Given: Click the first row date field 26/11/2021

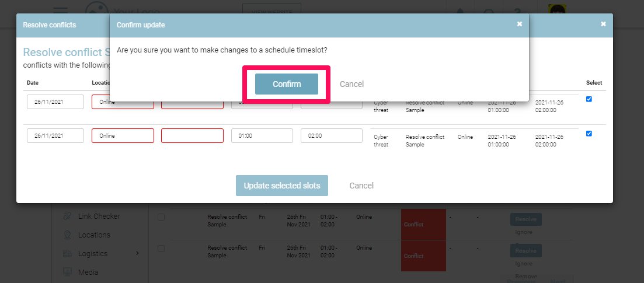Looking at the screenshot, I should coord(55,102).
